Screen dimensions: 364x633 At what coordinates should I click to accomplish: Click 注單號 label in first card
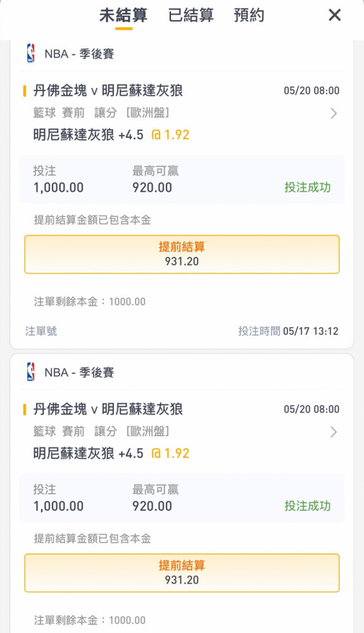coord(41,331)
